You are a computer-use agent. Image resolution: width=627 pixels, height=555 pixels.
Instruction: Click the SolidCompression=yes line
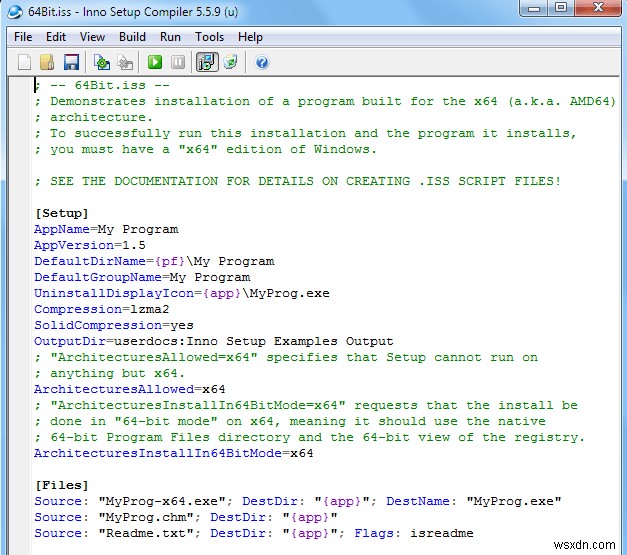click(114, 325)
